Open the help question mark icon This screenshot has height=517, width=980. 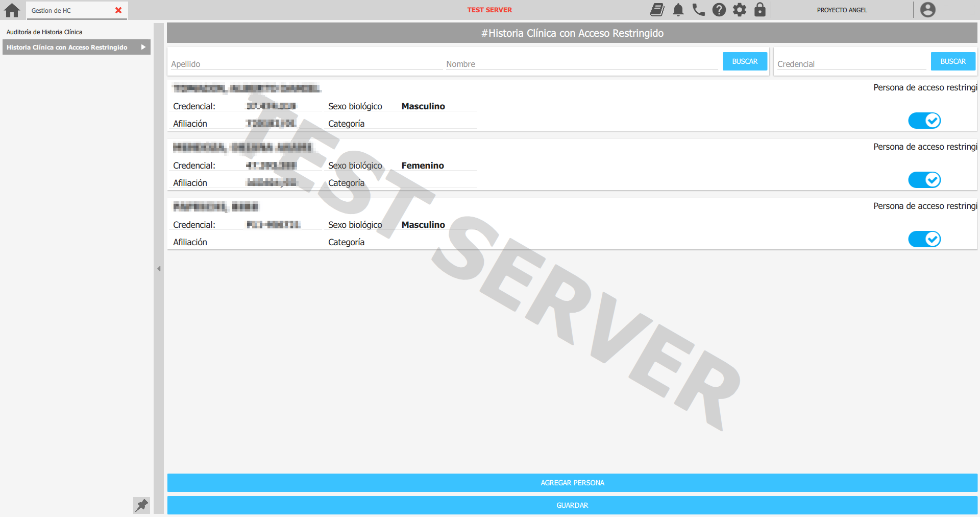tap(719, 10)
